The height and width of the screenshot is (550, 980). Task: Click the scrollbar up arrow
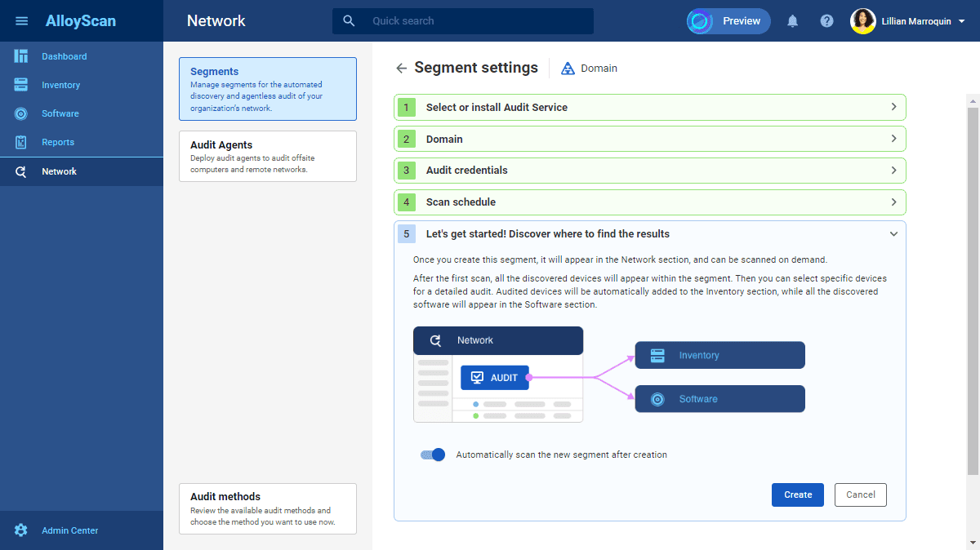tap(973, 100)
